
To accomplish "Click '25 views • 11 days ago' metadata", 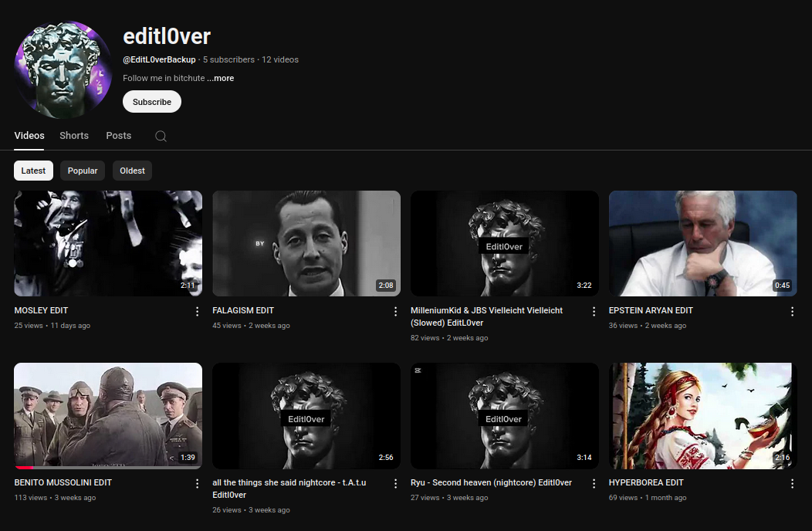I will coord(52,326).
